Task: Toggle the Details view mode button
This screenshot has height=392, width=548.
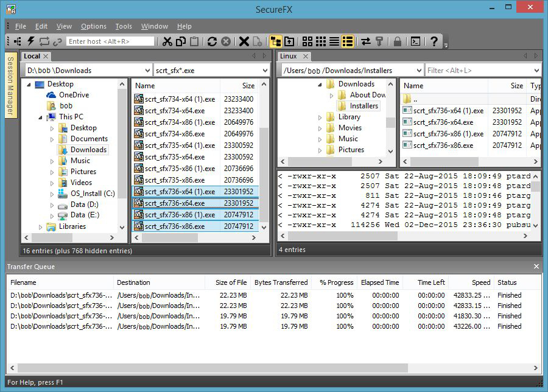Action: pyautogui.click(x=348, y=41)
